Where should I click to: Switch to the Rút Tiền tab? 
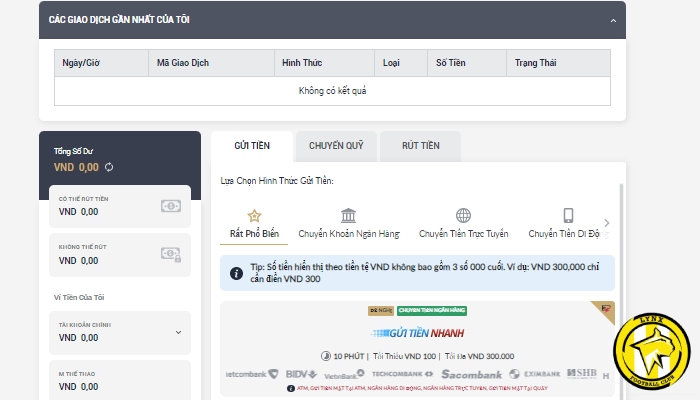click(421, 146)
